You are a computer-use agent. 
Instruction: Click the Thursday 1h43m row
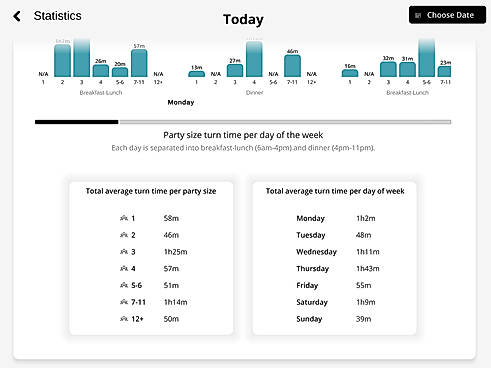337,269
